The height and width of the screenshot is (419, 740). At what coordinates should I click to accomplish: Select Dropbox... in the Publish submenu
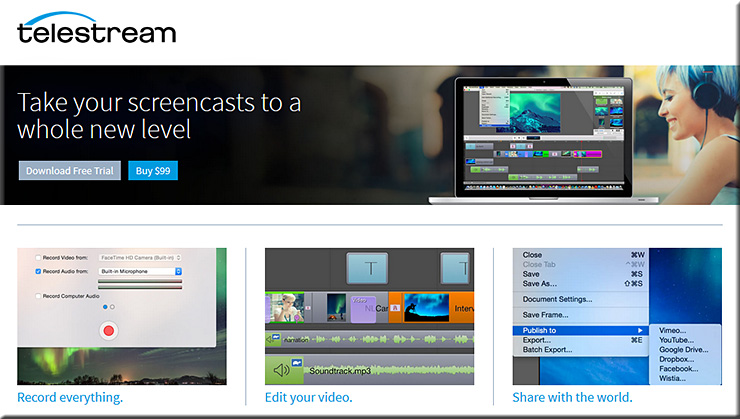tap(677, 359)
